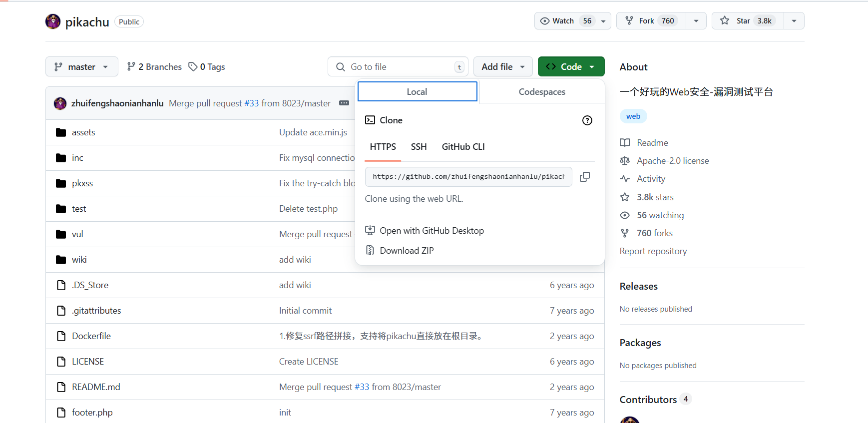Click Download ZIP

coord(406,251)
